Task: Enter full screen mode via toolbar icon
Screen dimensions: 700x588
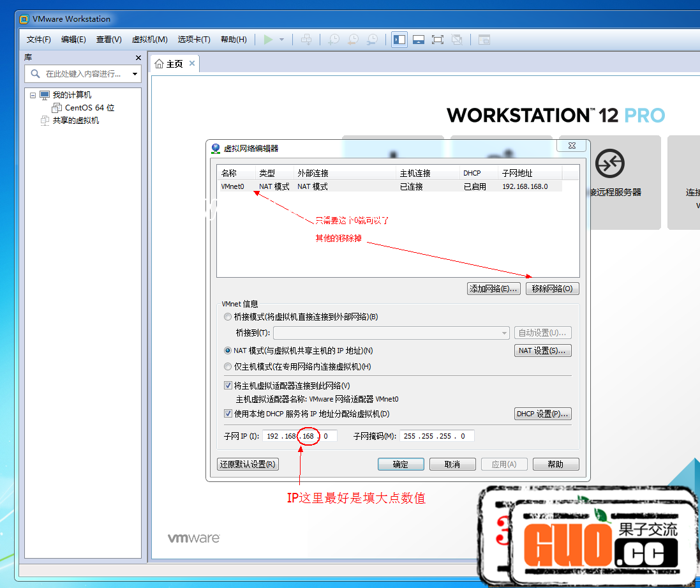Action: (x=438, y=40)
